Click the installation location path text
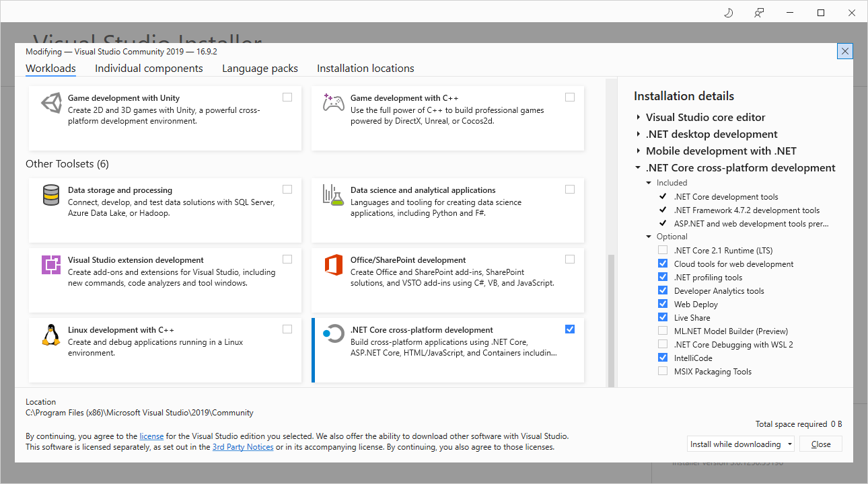Viewport: 868px width, 484px height. 139,413
